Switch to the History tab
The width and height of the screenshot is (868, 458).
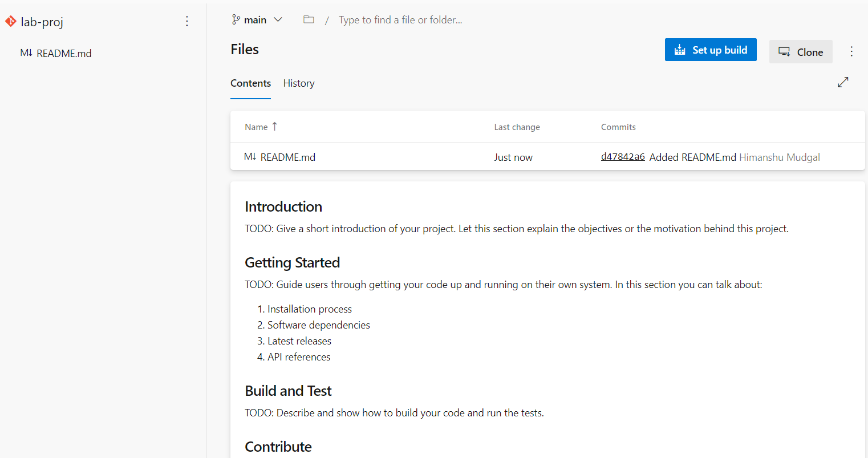click(299, 83)
